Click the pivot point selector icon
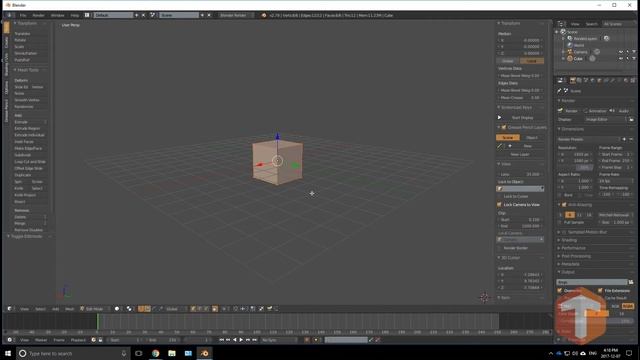Viewport: 640px width, 360px height. [x=129, y=309]
